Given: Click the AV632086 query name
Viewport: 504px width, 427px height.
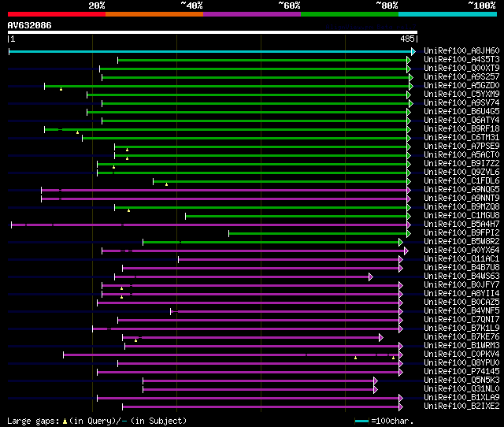Looking at the screenshot, I should pyautogui.click(x=30, y=26).
